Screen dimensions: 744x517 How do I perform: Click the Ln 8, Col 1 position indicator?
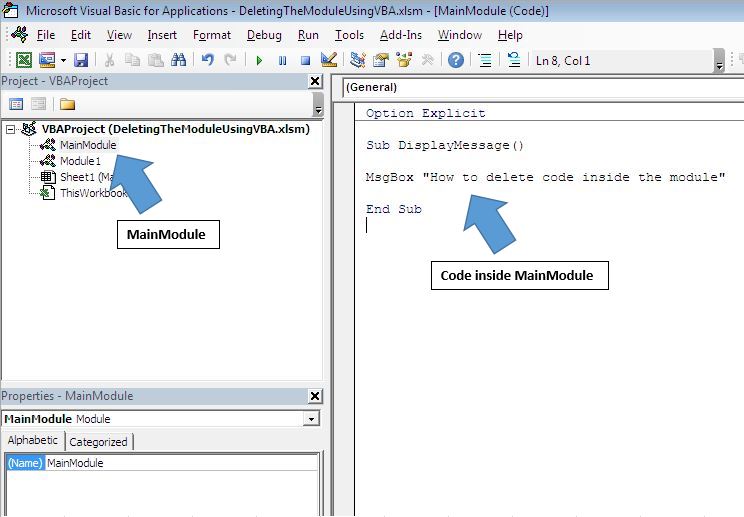563,61
